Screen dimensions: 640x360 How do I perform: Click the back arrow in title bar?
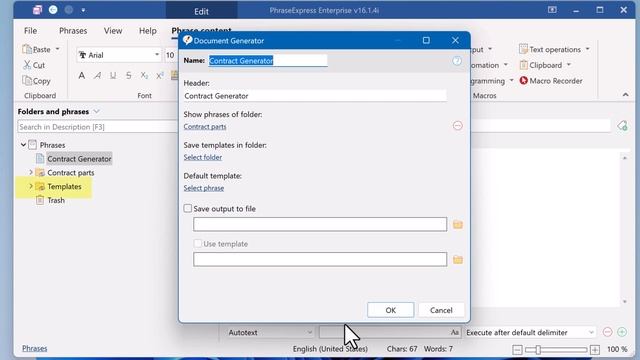53,10
